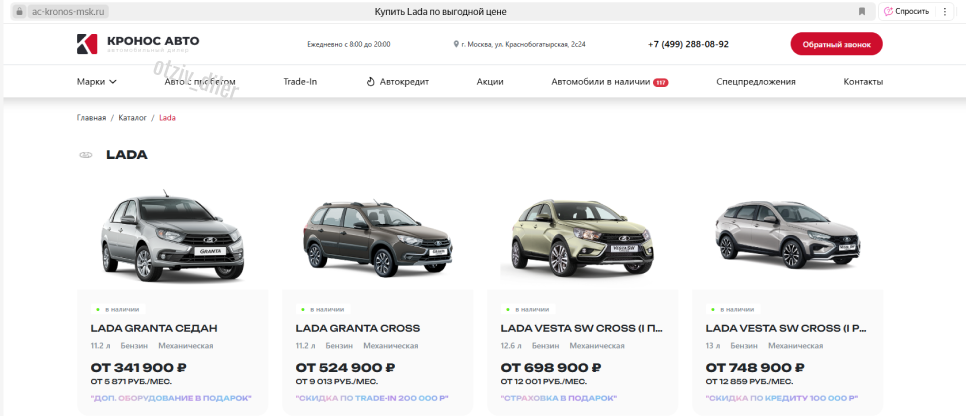966x416 pixels.
Task: Open the Контакты page
Action: coord(863,81)
